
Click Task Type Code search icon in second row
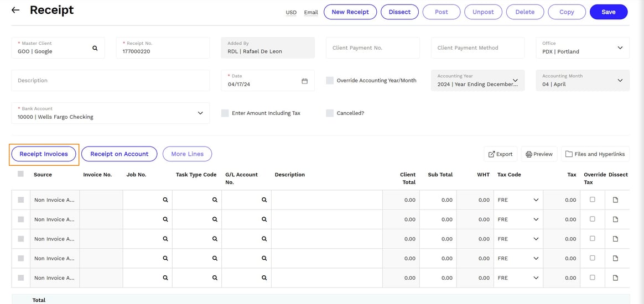[215, 219]
